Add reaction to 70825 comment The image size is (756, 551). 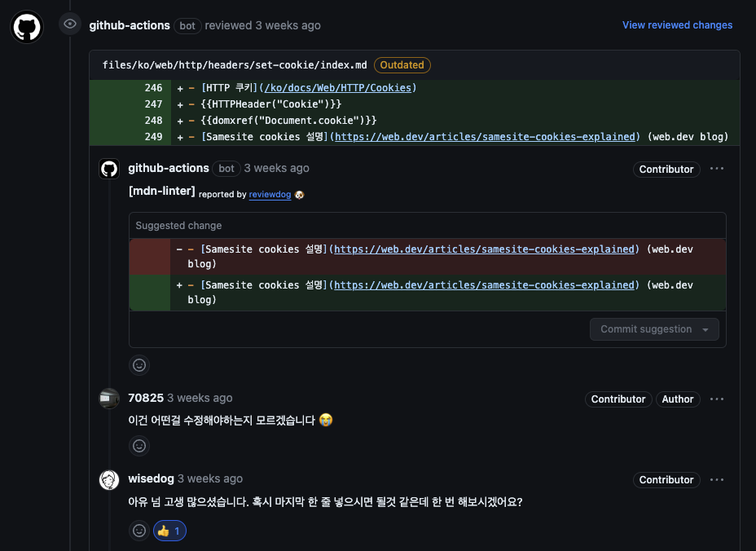pyautogui.click(x=139, y=446)
